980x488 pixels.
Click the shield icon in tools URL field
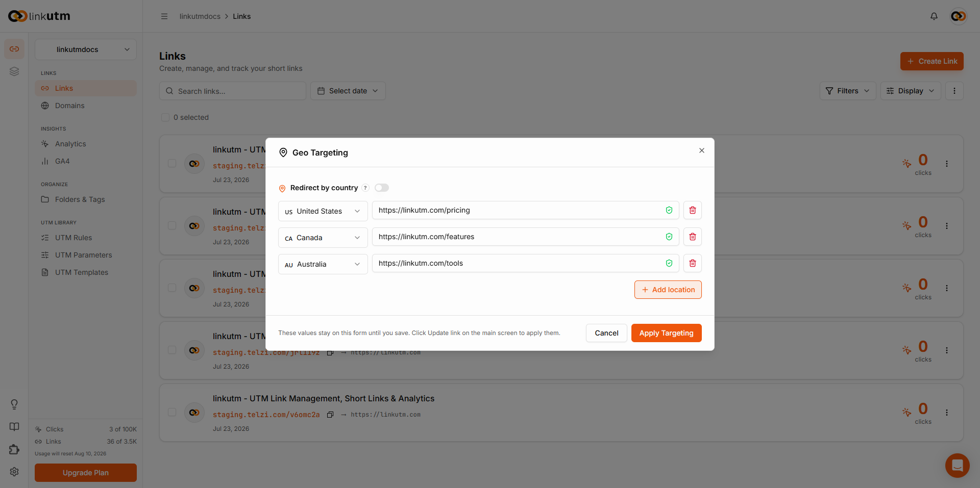pyautogui.click(x=669, y=263)
